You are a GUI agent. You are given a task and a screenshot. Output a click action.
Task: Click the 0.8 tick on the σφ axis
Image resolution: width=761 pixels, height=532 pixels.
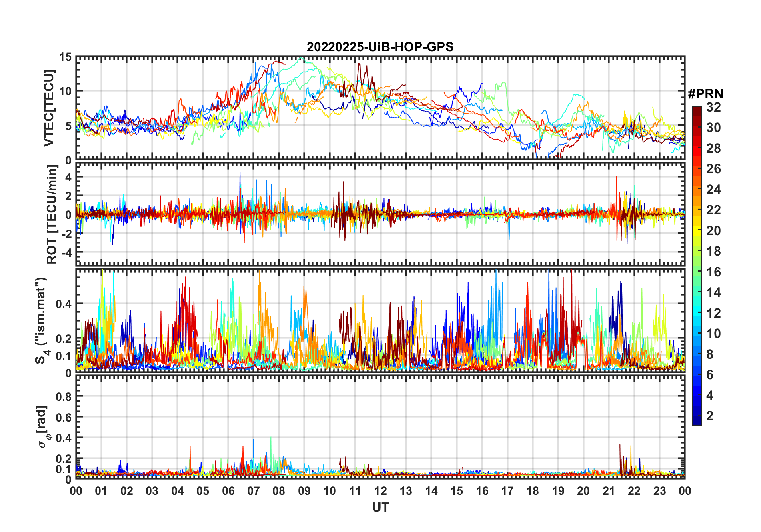click(x=64, y=396)
